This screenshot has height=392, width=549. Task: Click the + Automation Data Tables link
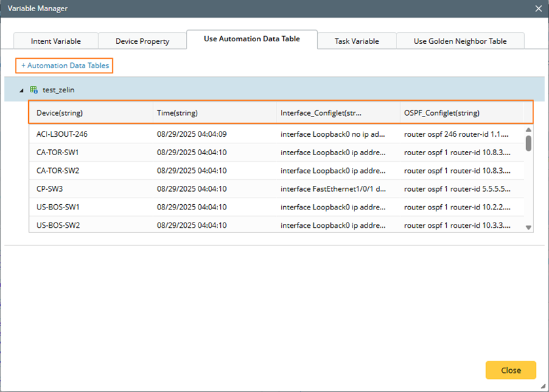pos(65,65)
